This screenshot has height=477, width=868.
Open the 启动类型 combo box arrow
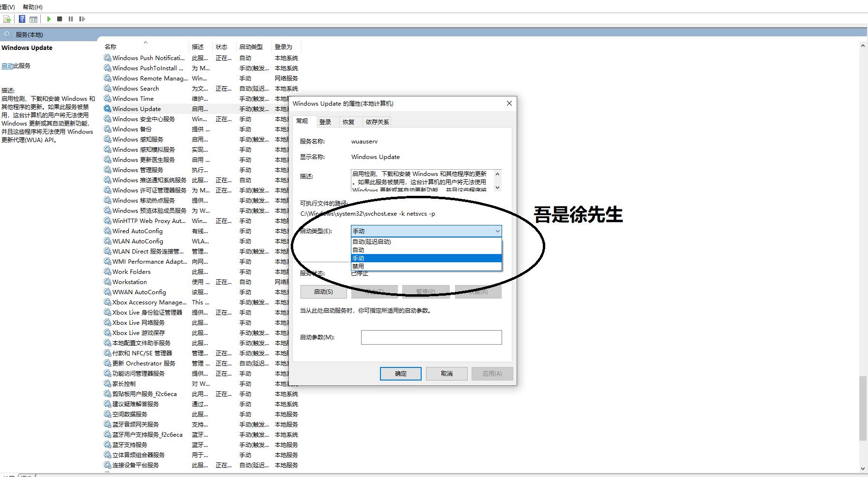pos(497,231)
